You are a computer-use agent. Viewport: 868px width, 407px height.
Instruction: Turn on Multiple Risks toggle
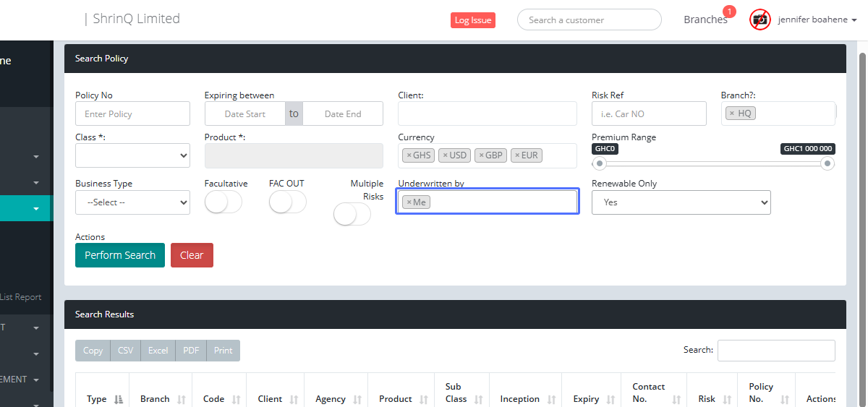[x=352, y=214]
